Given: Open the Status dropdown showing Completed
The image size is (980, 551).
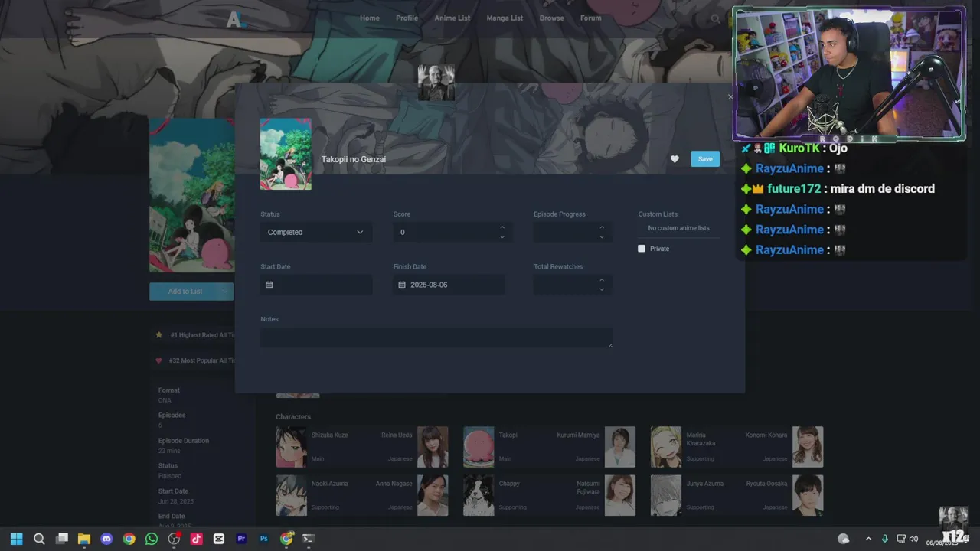Looking at the screenshot, I should (x=316, y=232).
